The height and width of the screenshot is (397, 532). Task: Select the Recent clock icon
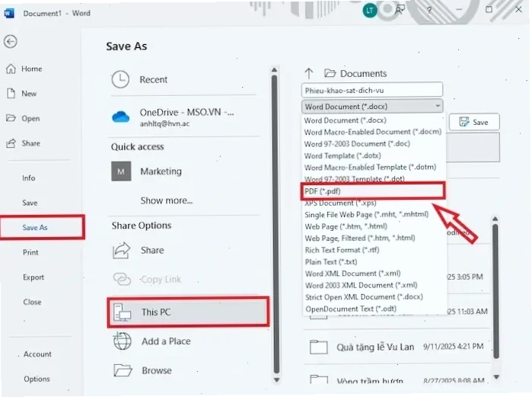[120, 79]
